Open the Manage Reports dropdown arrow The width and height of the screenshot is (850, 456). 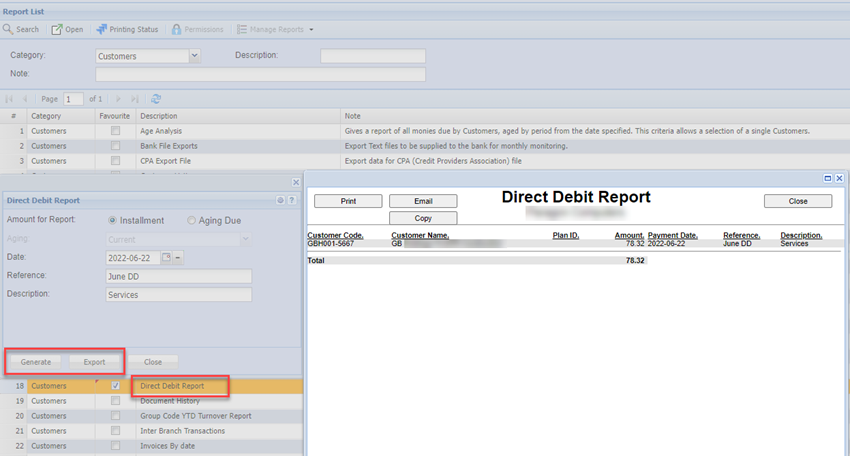pyautogui.click(x=311, y=30)
